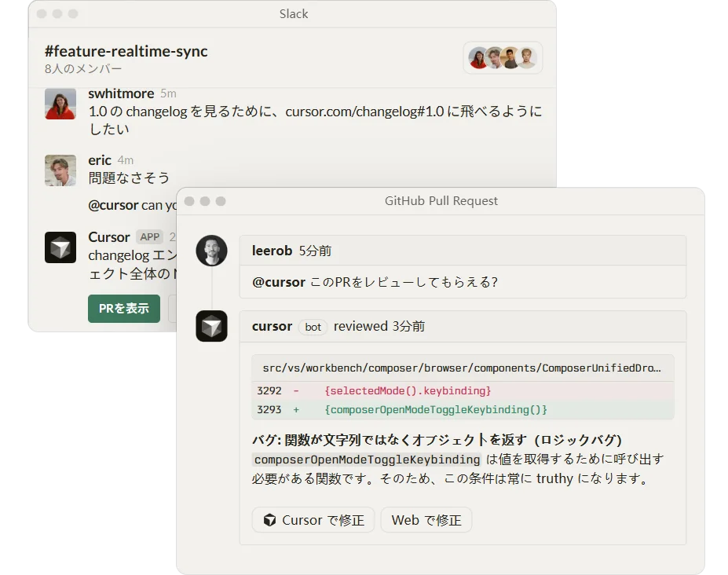The image size is (728, 575).
Task: Click the 8人のメンバー member count
Action: (83, 69)
